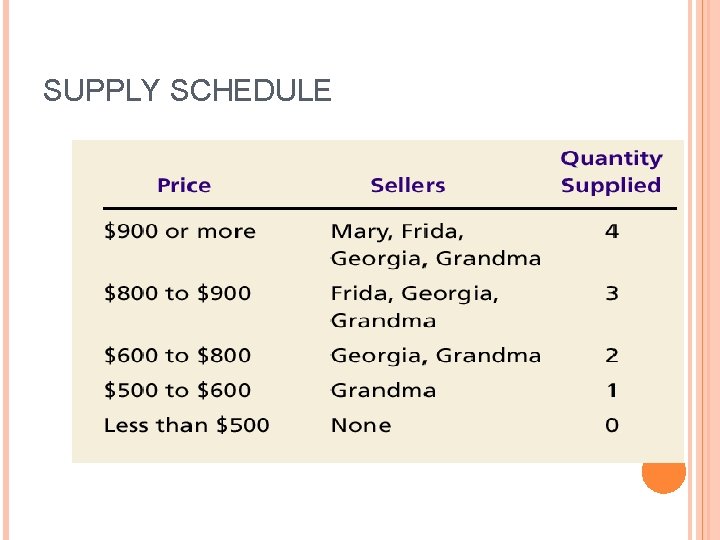This screenshot has height=540, width=720.
Task: Click the "$800 to $900" price cell
Action: [178, 293]
